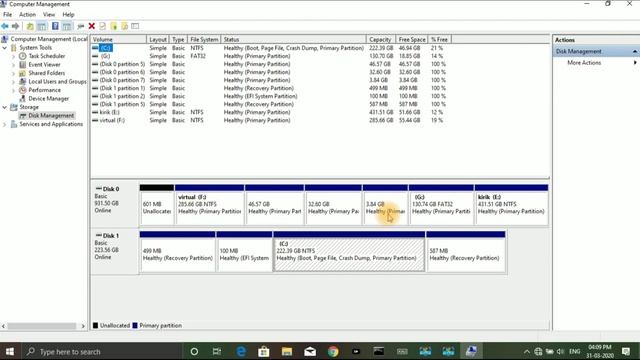
Task: Click the Disk 1 label box
Action: 115,251
